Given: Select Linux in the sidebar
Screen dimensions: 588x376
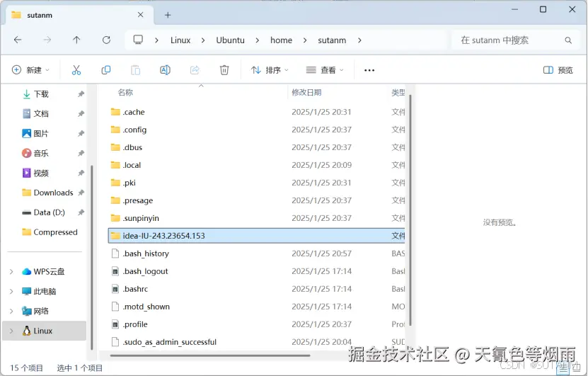Looking at the screenshot, I should click(45, 331).
